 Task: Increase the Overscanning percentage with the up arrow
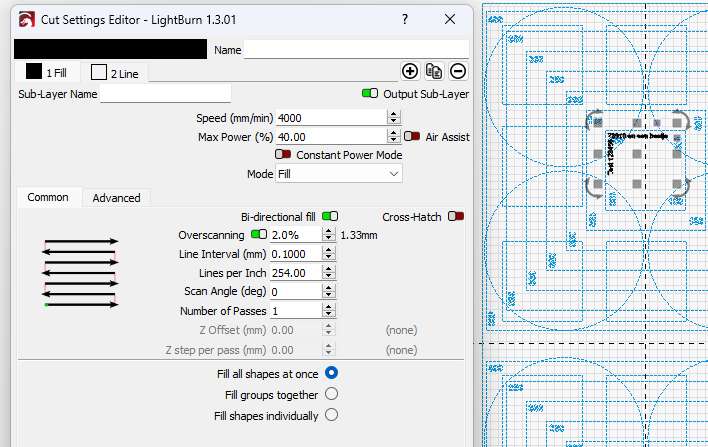[x=329, y=232]
